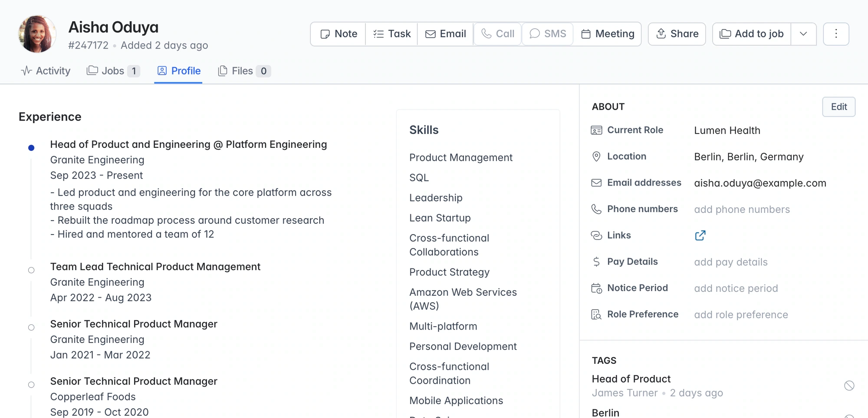
Task: Click the Berlin, Berlin, Germany location value
Action: [749, 157]
